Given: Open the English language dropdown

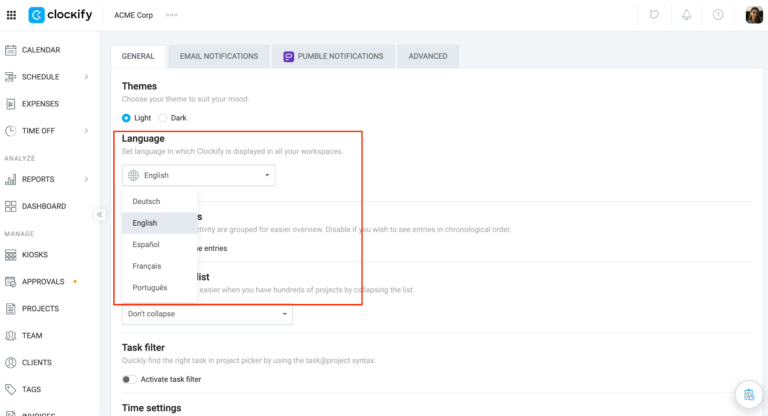Looking at the screenshot, I should (198, 175).
